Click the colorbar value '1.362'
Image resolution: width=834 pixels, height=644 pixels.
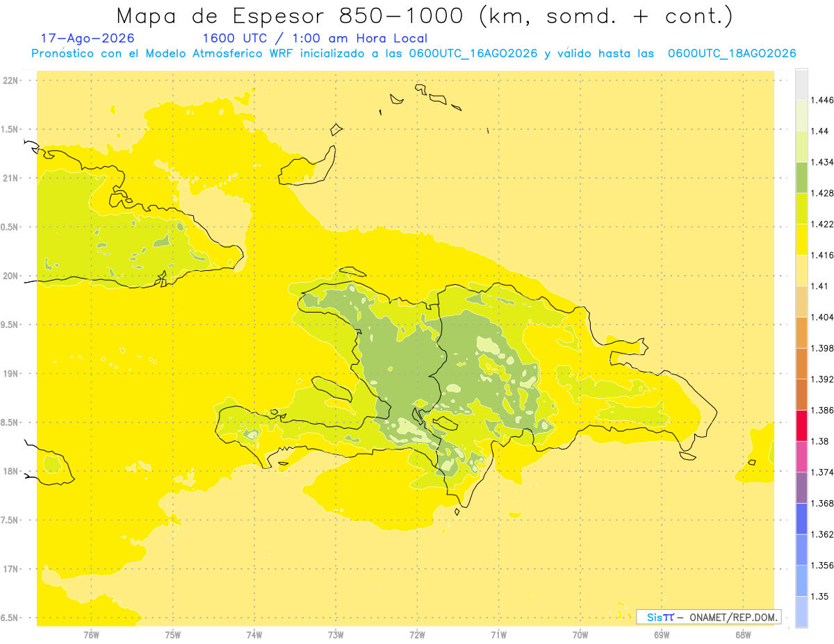pyautogui.click(x=822, y=534)
